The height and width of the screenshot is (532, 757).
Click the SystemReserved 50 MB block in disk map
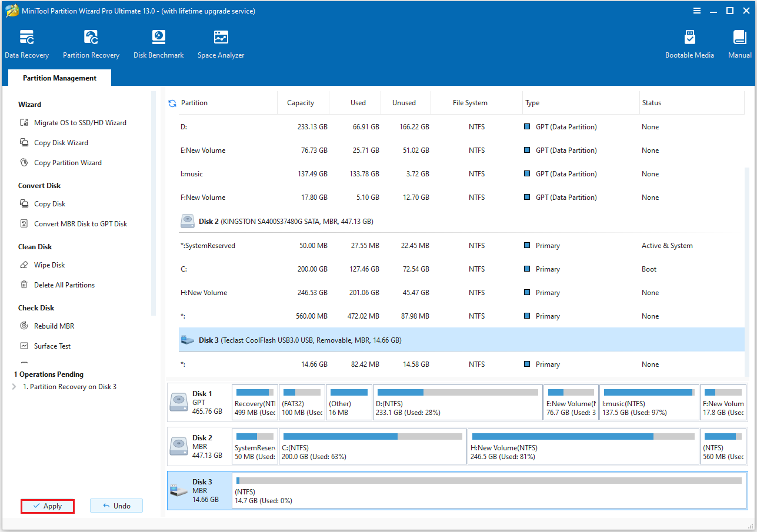[x=255, y=447]
